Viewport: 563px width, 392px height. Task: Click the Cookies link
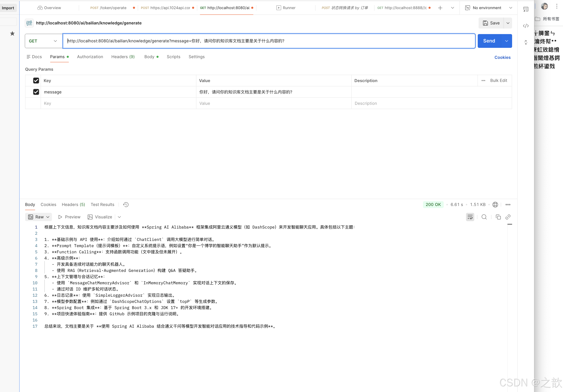[502, 57]
